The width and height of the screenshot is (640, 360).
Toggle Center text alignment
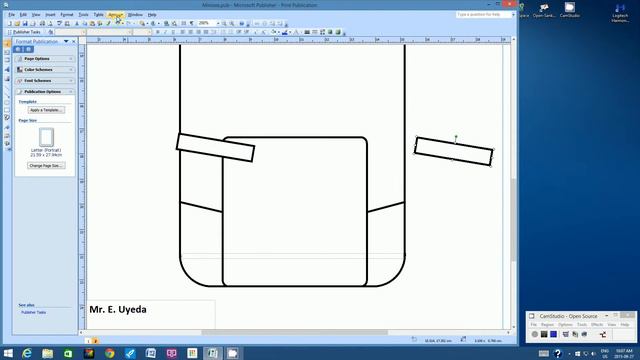point(190,32)
